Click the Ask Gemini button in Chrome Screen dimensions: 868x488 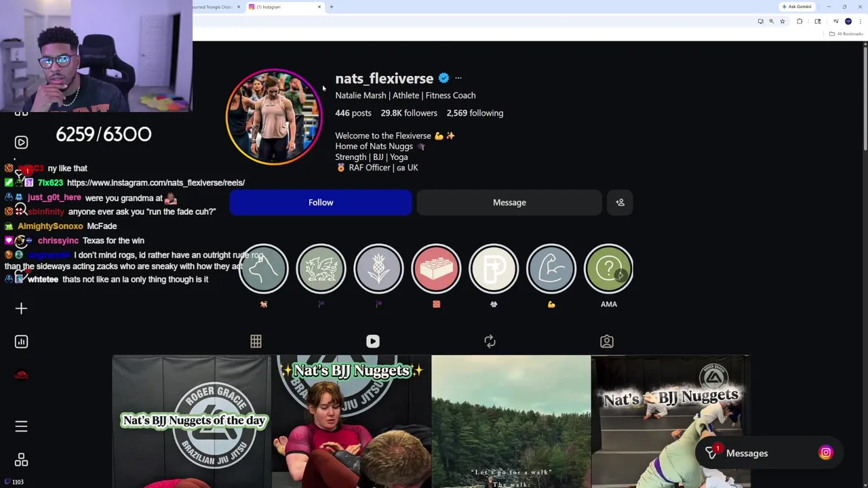796,7
